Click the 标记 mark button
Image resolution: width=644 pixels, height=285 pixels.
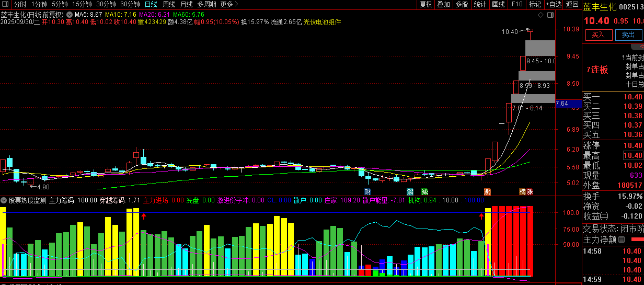click(x=535, y=4)
